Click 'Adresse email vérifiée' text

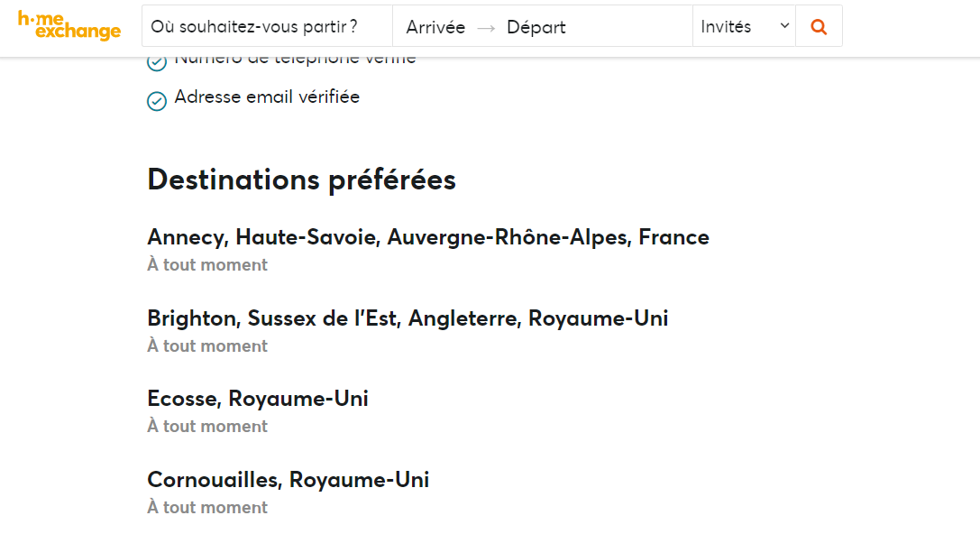pyautogui.click(x=267, y=97)
